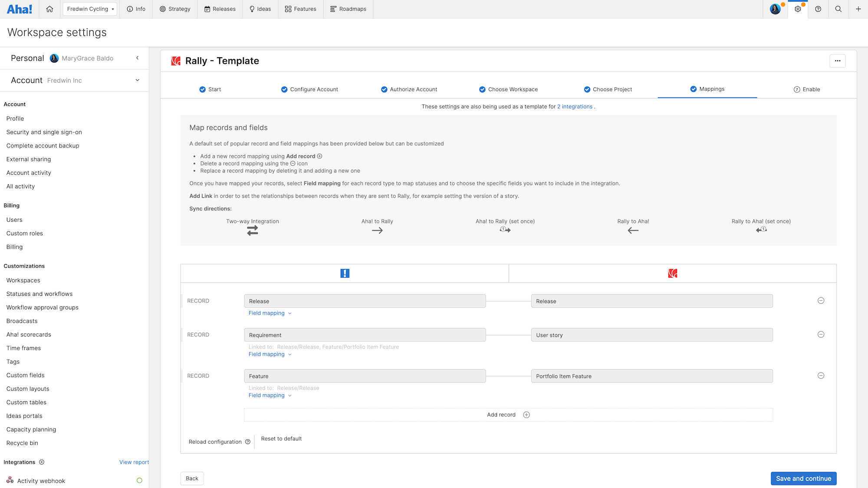Screen dimensions: 868x488
Task: Open the Features section
Action: click(x=300, y=9)
